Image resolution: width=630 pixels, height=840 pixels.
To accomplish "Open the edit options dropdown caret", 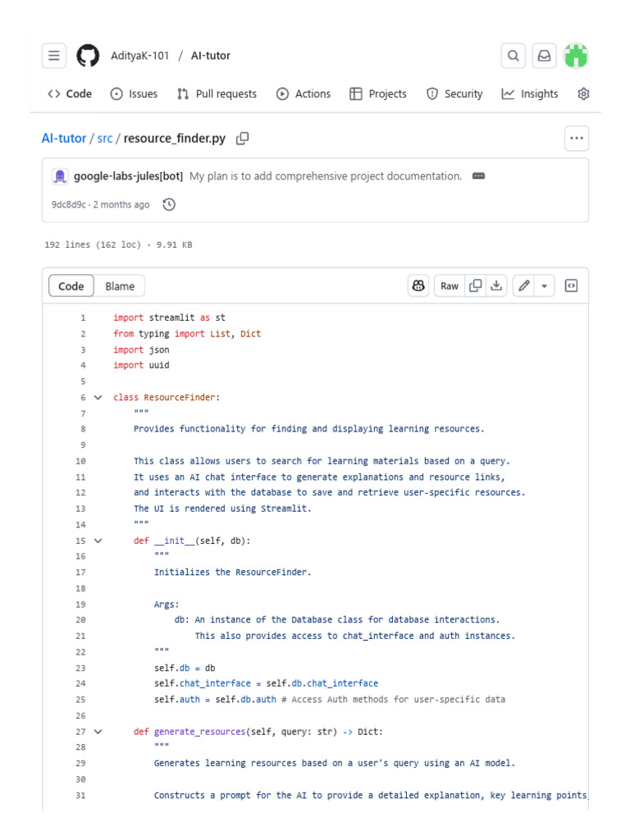I will point(545,286).
